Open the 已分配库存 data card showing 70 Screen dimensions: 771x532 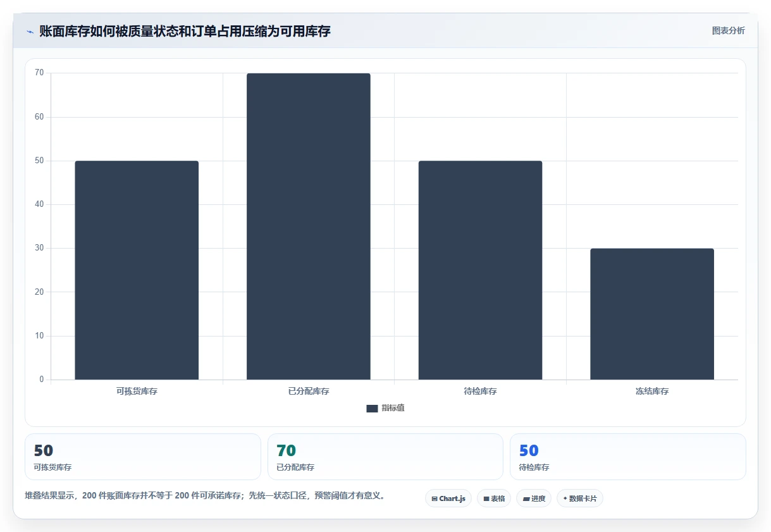[x=385, y=457]
